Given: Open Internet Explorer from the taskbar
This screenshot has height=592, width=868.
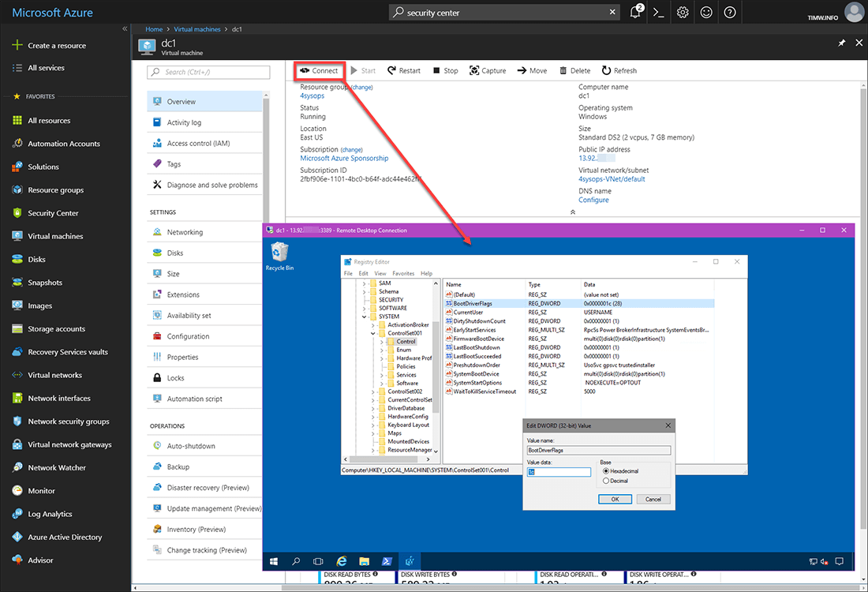Looking at the screenshot, I should pos(342,560).
